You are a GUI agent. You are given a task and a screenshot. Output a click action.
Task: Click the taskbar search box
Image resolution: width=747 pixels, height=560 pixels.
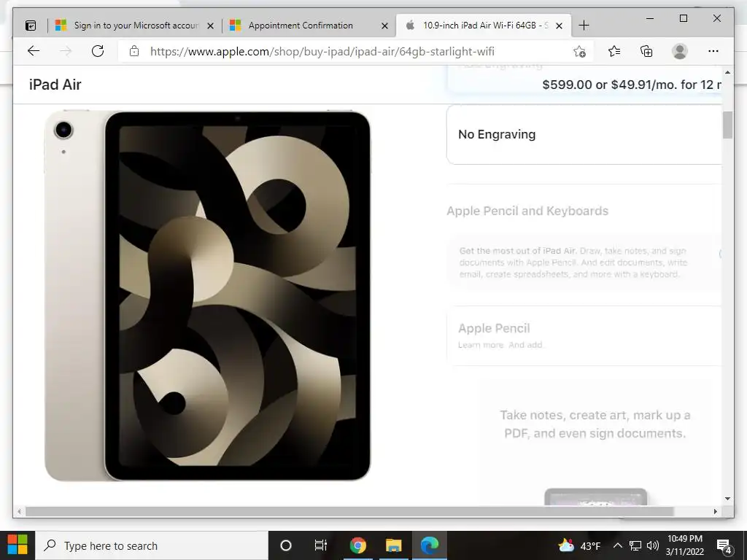[x=152, y=545]
